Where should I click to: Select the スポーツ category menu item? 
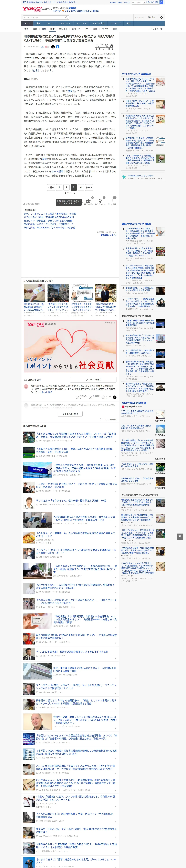(76, 29)
